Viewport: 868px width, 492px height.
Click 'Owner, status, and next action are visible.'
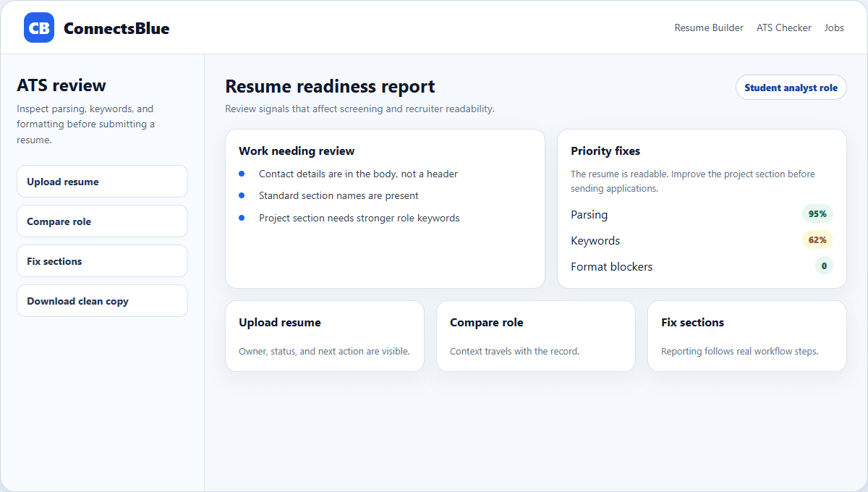click(x=324, y=352)
